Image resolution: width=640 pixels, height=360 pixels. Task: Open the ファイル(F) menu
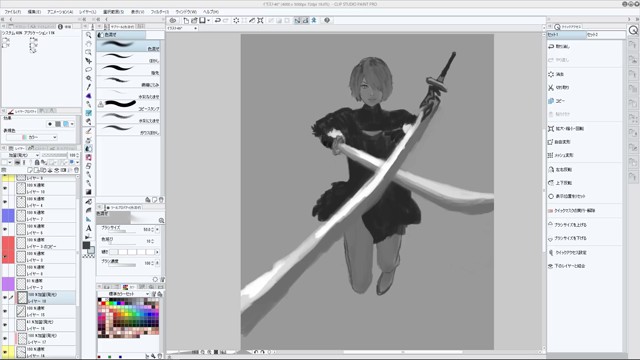click(x=13, y=12)
